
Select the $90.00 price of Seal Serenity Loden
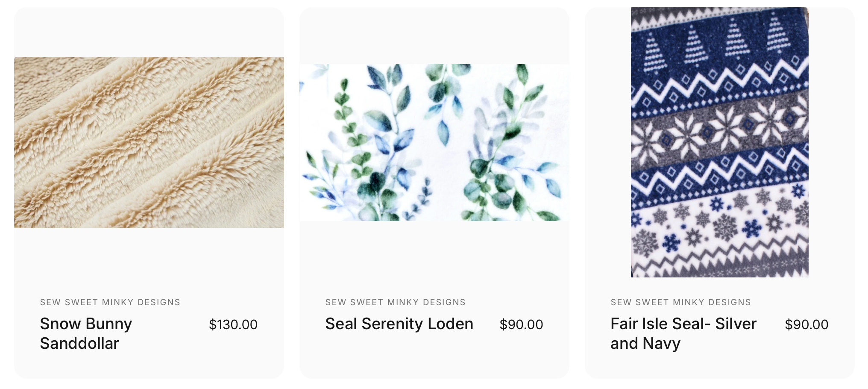pyautogui.click(x=521, y=324)
